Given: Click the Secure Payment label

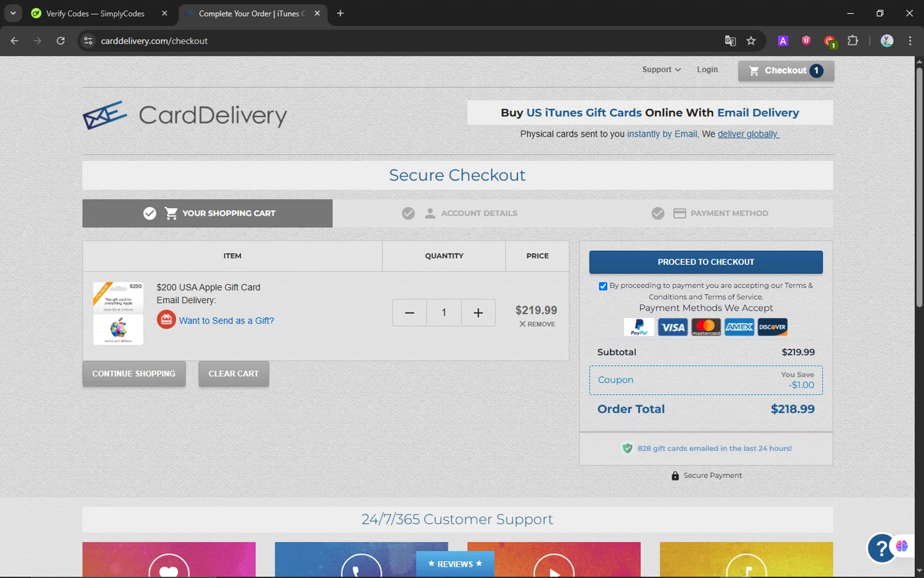Looking at the screenshot, I should coord(713,476).
